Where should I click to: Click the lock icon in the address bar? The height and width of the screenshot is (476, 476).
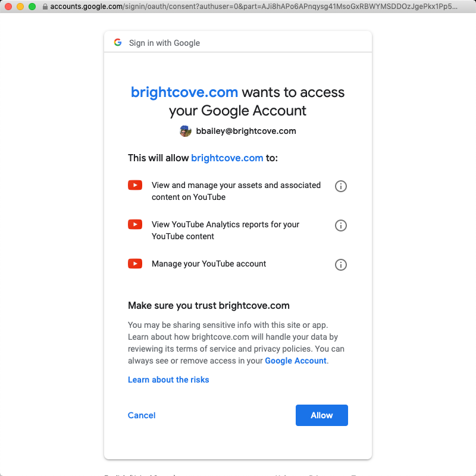[x=45, y=7]
